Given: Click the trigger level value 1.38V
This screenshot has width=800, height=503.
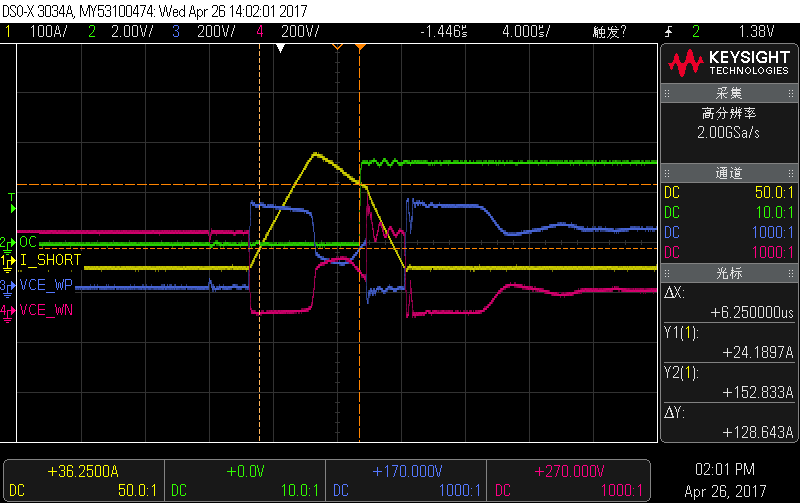Looking at the screenshot, I should point(757,32).
